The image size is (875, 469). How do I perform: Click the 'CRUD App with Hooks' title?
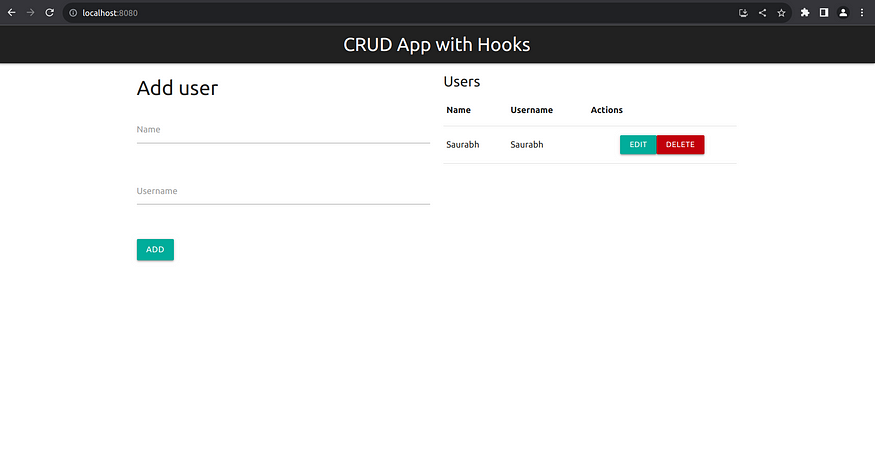(x=437, y=45)
